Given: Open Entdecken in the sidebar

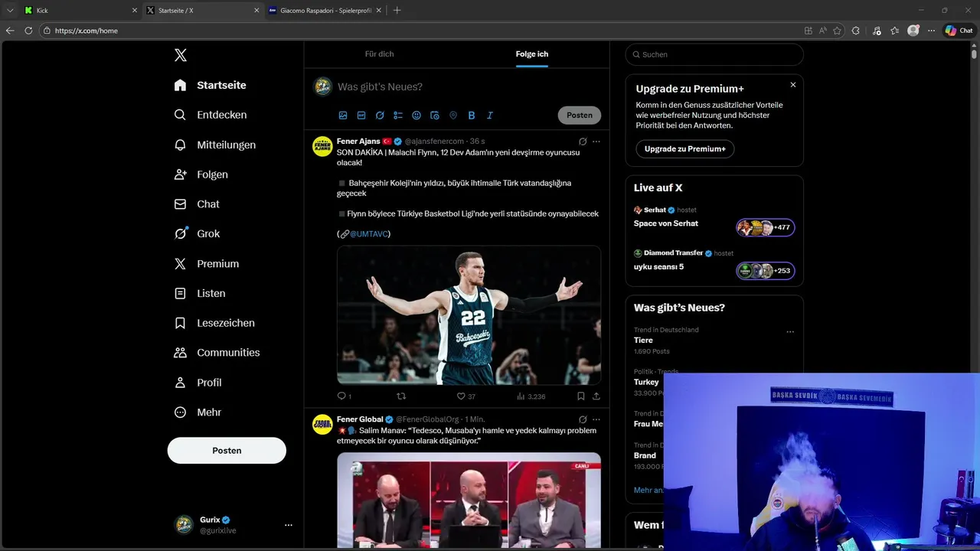Looking at the screenshot, I should click(210, 115).
